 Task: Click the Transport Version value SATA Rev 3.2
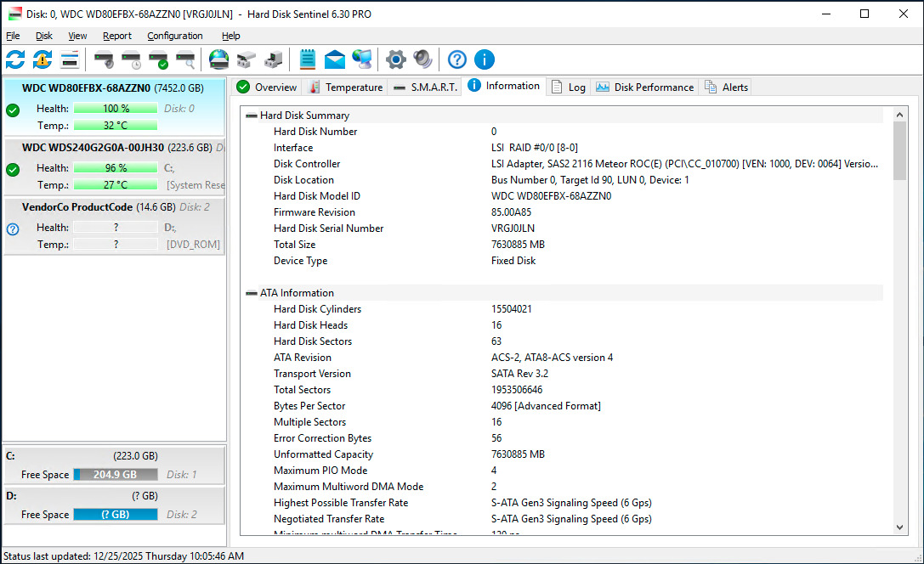tap(519, 374)
